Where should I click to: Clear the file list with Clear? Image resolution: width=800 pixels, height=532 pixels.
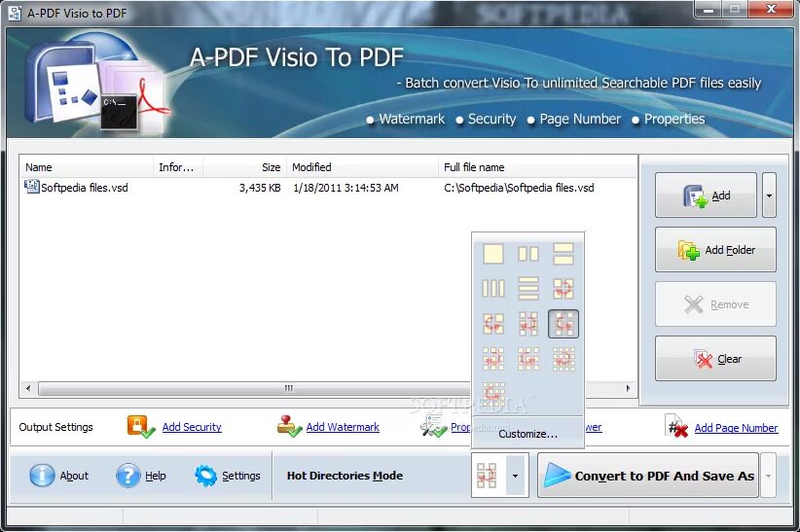tap(716, 359)
